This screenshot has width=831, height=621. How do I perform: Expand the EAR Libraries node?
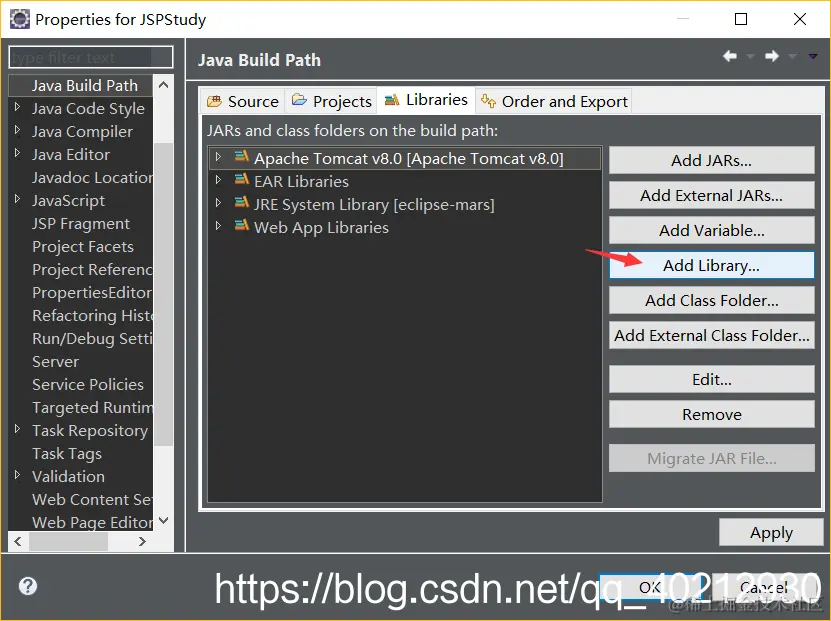[218, 180]
